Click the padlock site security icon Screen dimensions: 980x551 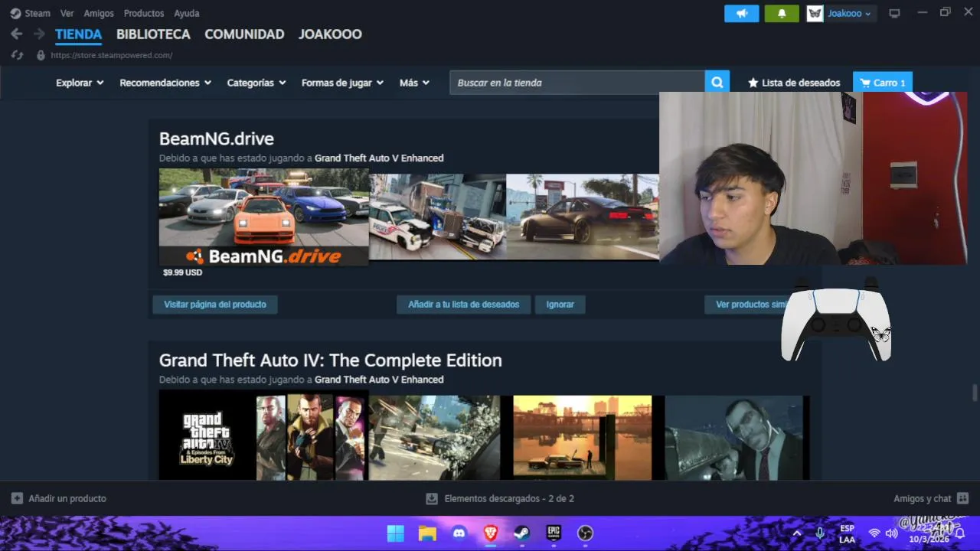41,55
